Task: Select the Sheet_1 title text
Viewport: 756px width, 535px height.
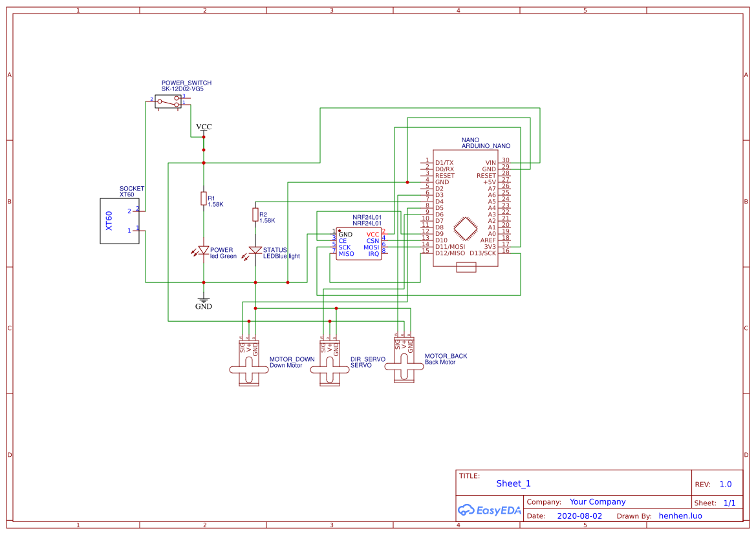Action: tap(513, 483)
